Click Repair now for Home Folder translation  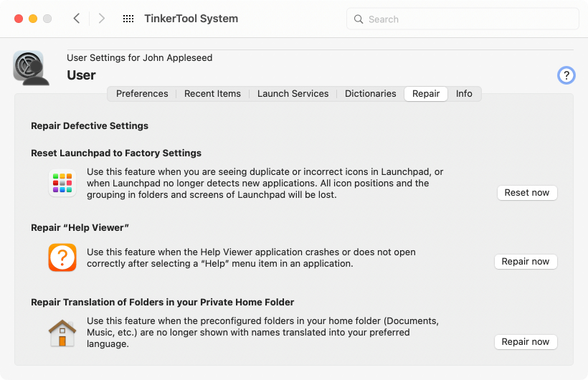pos(526,342)
